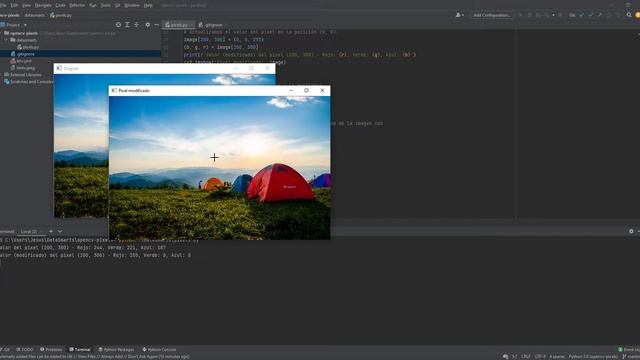Collapse the datasmarts folder
The width and height of the screenshot is (640, 360).
coord(6,40)
